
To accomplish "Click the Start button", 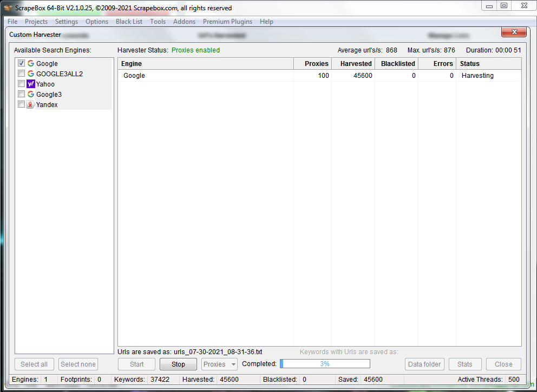I will click(136, 364).
